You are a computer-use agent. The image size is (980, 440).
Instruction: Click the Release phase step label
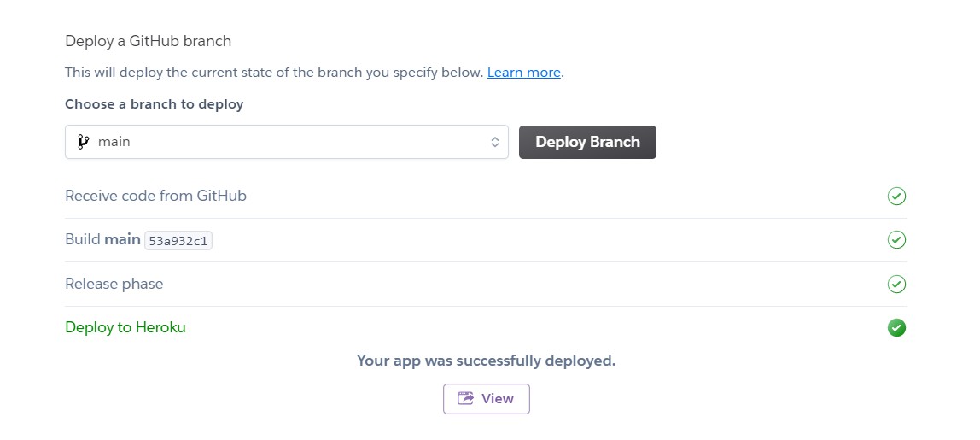click(x=114, y=285)
